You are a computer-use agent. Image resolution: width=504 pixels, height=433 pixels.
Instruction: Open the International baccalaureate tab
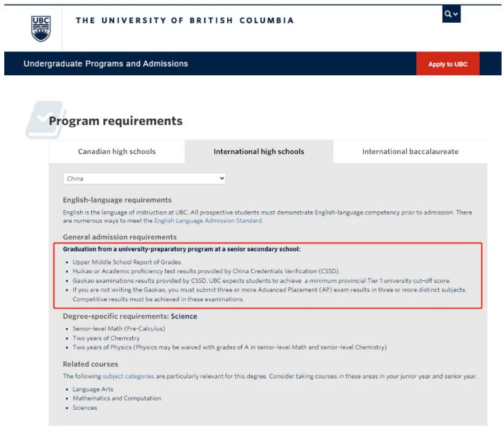pos(410,151)
